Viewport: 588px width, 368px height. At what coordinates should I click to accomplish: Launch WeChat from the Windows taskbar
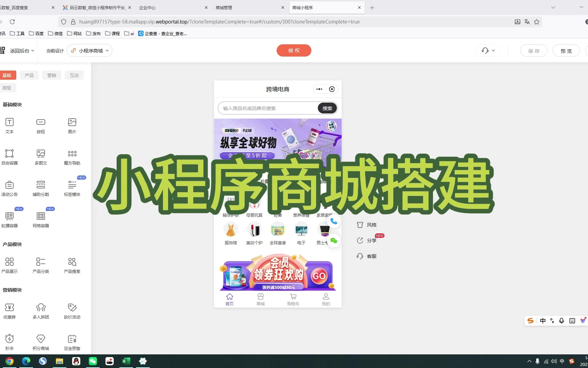click(93, 361)
